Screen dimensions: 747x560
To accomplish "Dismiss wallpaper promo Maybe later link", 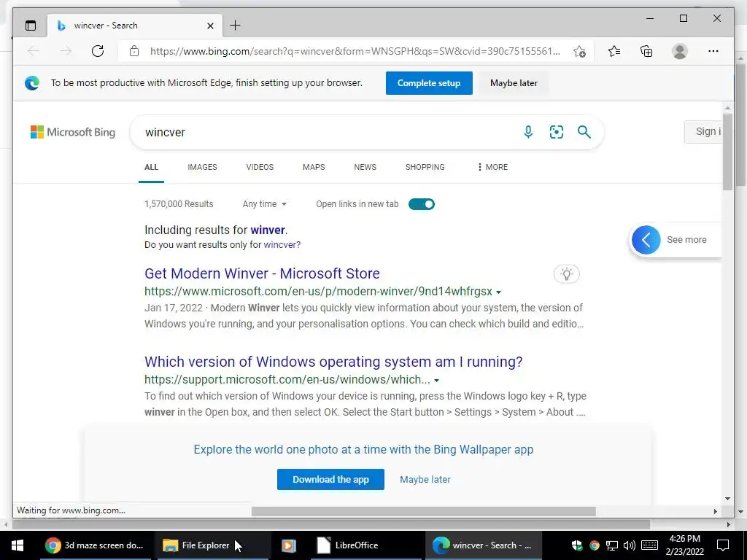I will 425,480.
